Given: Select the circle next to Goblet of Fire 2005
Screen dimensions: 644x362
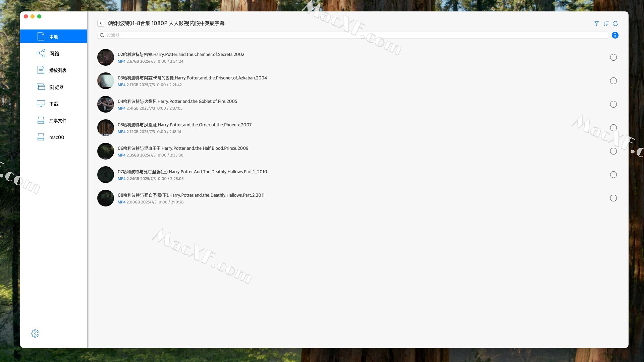Looking at the screenshot, I should [613, 104].
